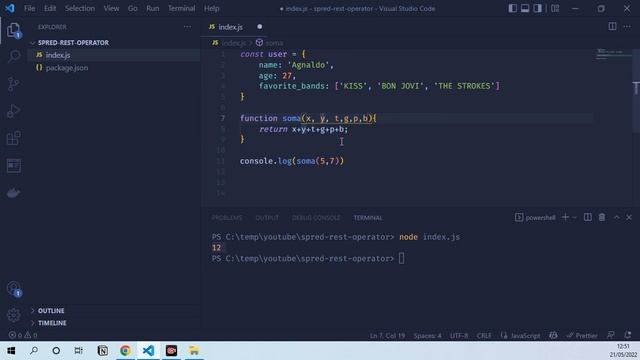Open the feedback status bar icon

611,335
